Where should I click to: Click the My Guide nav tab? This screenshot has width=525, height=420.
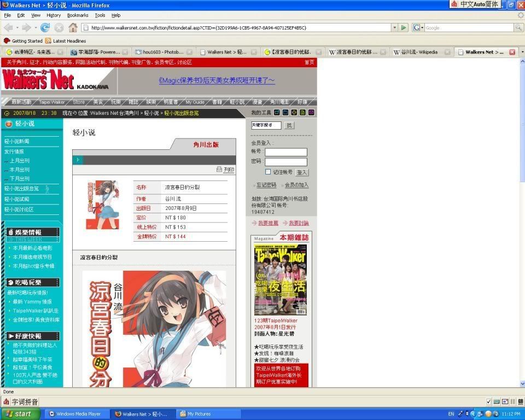tap(195, 102)
